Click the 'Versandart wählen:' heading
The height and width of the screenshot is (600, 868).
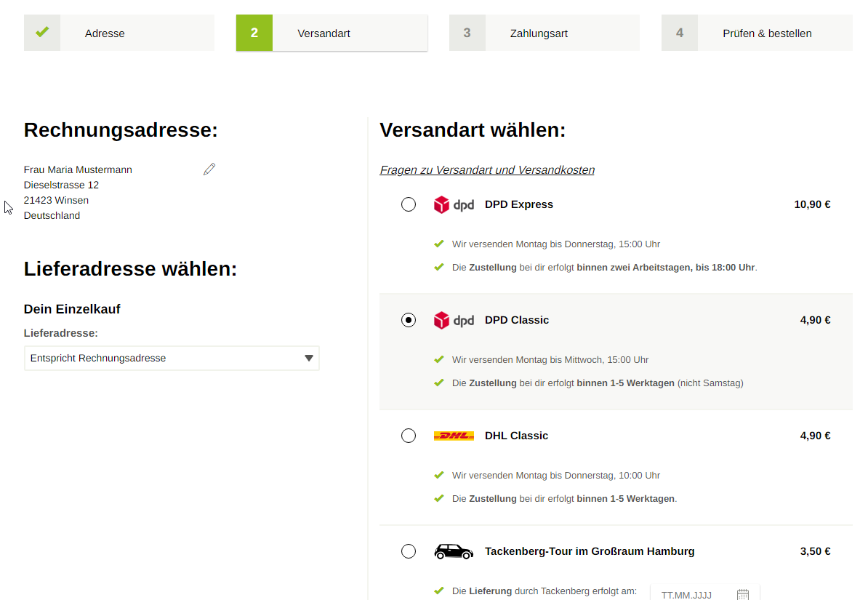tap(473, 130)
